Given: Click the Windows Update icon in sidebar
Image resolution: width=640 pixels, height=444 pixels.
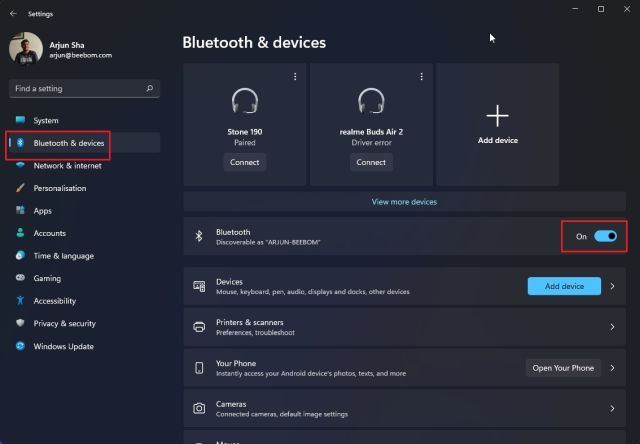Looking at the screenshot, I should (20, 347).
